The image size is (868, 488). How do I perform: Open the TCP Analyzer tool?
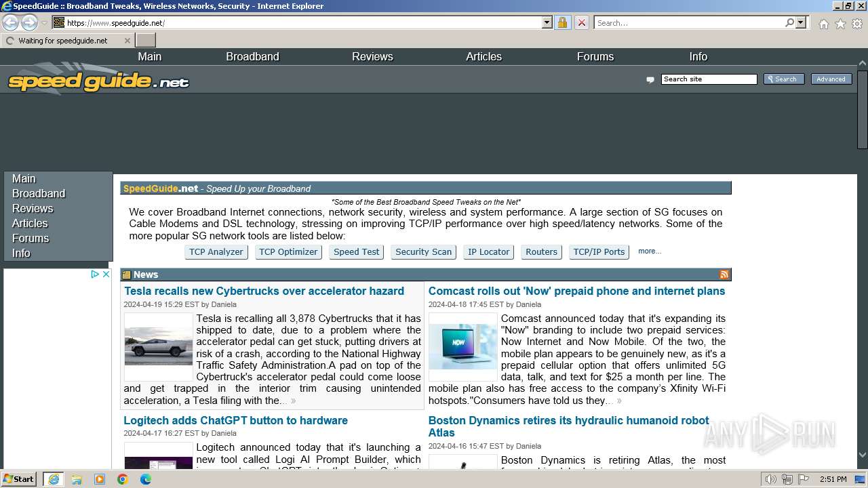click(x=216, y=252)
